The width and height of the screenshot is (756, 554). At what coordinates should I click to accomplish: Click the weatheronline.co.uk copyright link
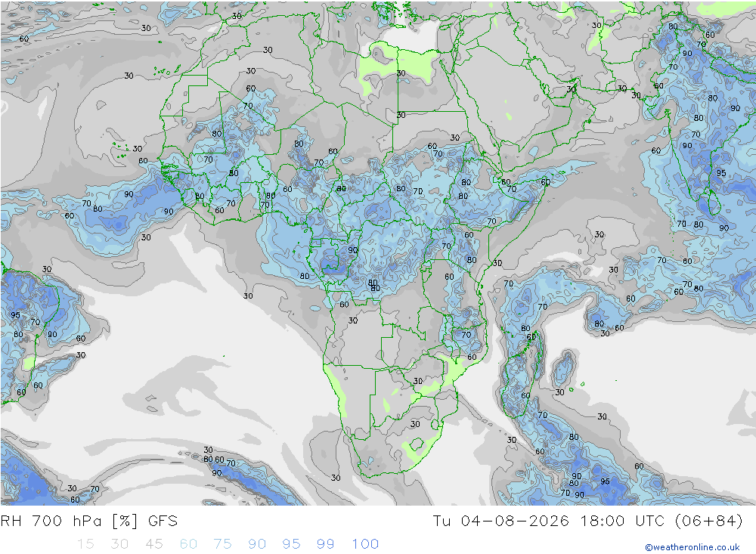(692, 546)
